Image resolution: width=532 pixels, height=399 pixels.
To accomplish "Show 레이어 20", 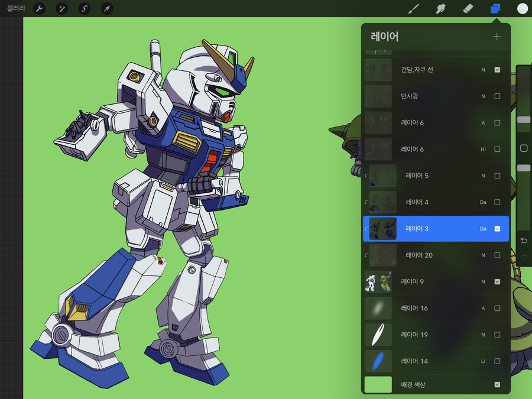I will (x=497, y=255).
